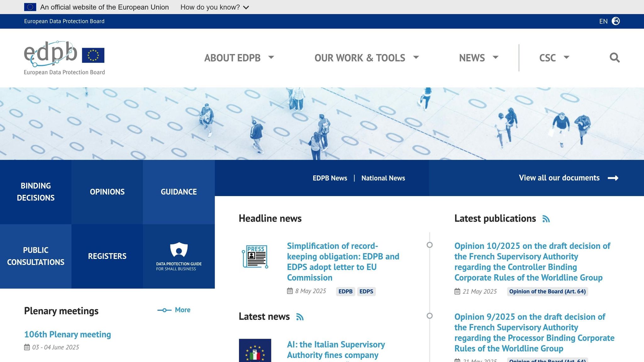Open the PUBLIC CONSULTATIONS tile
The image size is (644, 362).
[36, 256]
